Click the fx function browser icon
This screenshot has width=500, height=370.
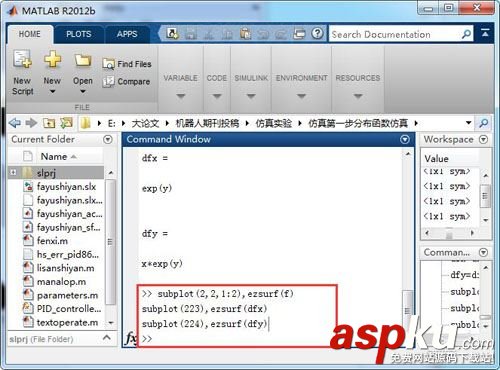131,338
